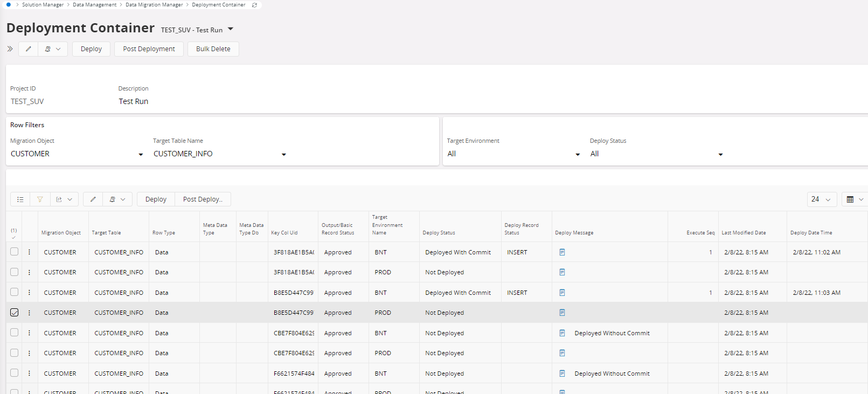Uncheck the selected fourth row checkbox
The width and height of the screenshot is (868, 394).
15,313
